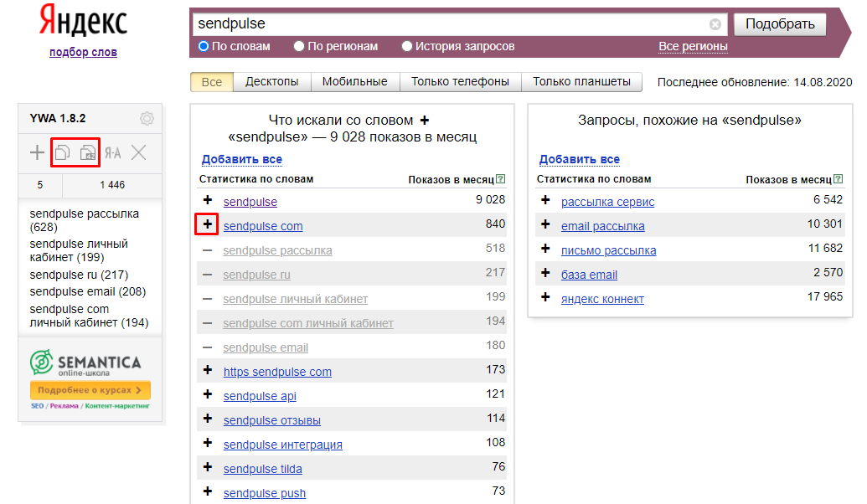Remove 'sendpulse рассылка' with minus icon

coord(208,249)
